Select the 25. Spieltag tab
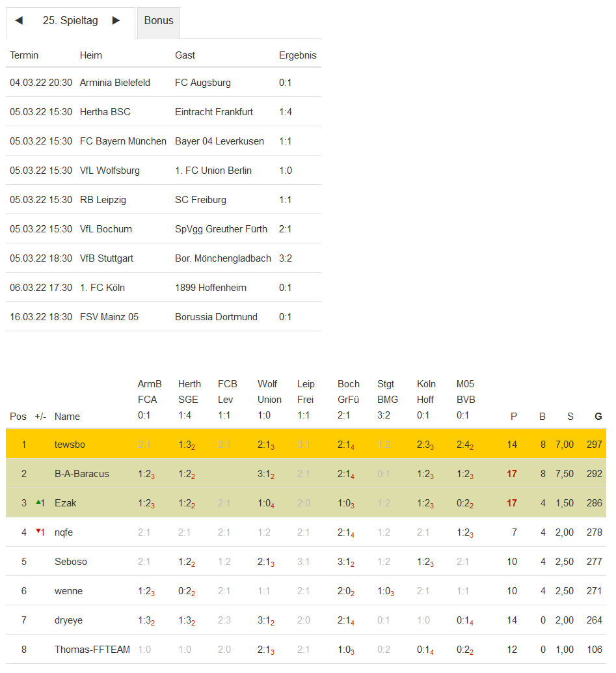Image resolution: width=616 pixels, height=673 pixels. [x=70, y=21]
